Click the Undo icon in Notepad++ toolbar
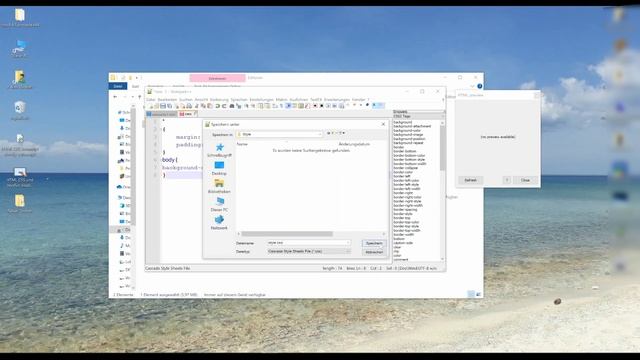Viewport: 640px width, 360px height. point(217,106)
